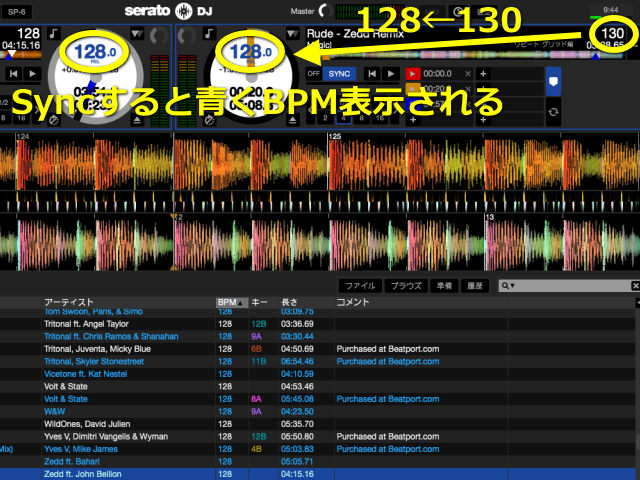Trigger the red cue point at 00:00.0
This screenshot has height=480, width=640.
click(413, 74)
